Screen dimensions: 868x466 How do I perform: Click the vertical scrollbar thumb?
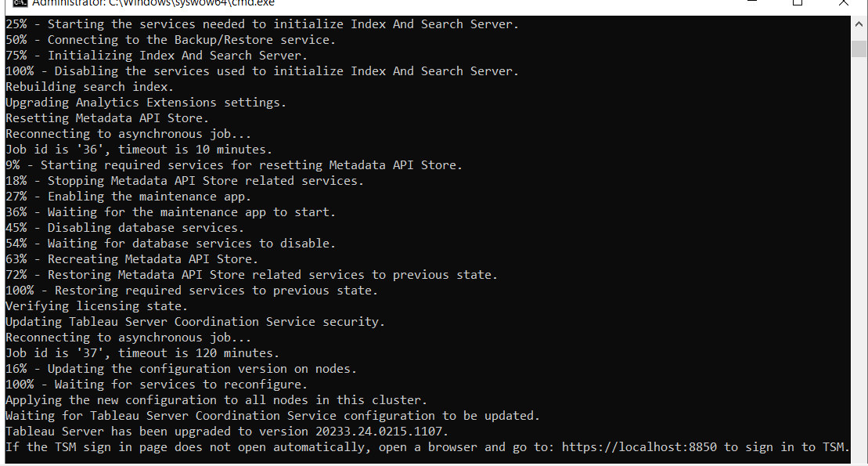(x=859, y=49)
